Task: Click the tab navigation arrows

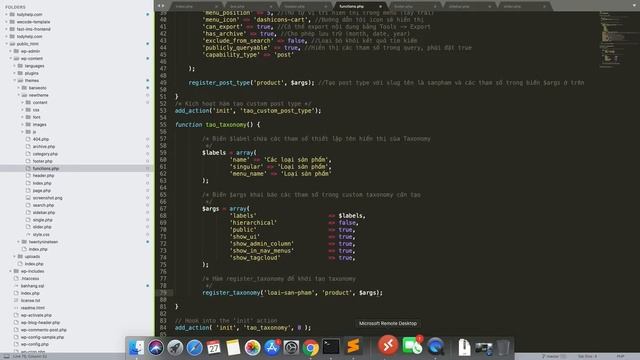Action: click(x=161, y=6)
